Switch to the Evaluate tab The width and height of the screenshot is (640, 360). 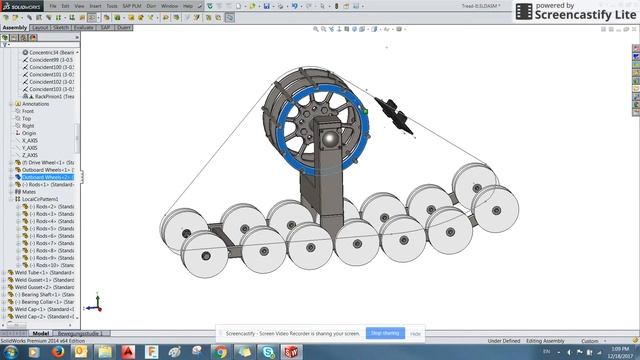pyautogui.click(x=84, y=27)
